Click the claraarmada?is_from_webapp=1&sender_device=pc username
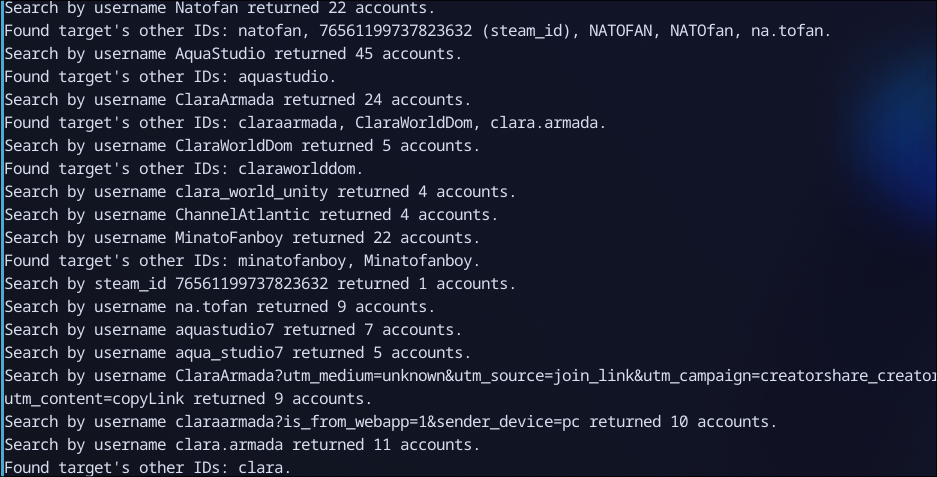This screenshot has height=477, width=937. [377, 423]
